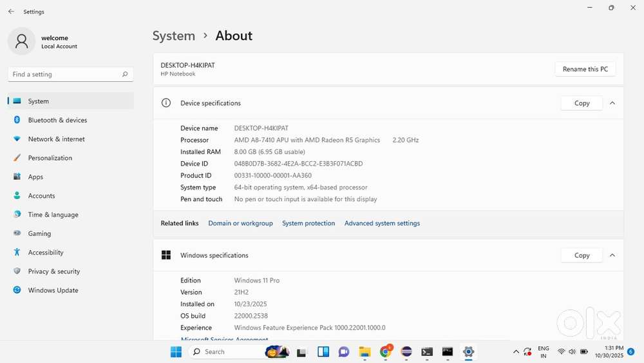Select the Version value 21H2

click(x=241, y=292)
